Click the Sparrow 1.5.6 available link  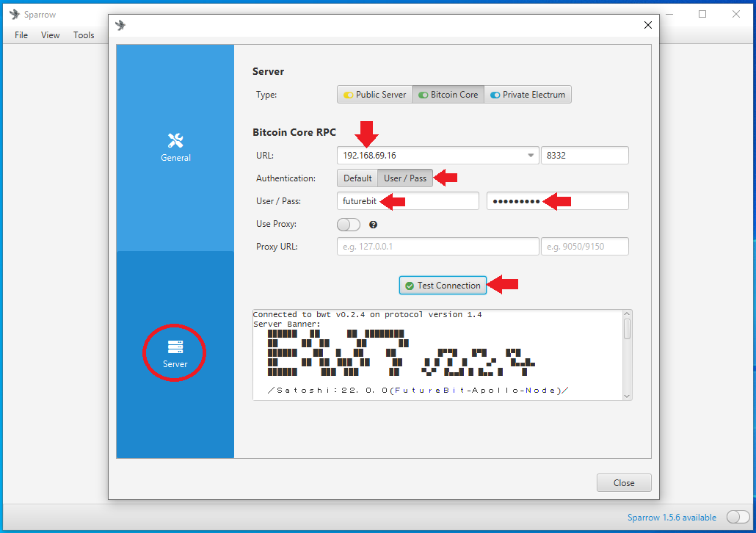pyautogui.click(x=672, y=518)
